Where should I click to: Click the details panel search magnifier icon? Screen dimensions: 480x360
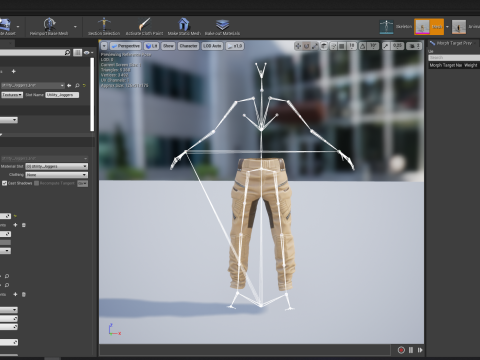[x=67, y=52]
